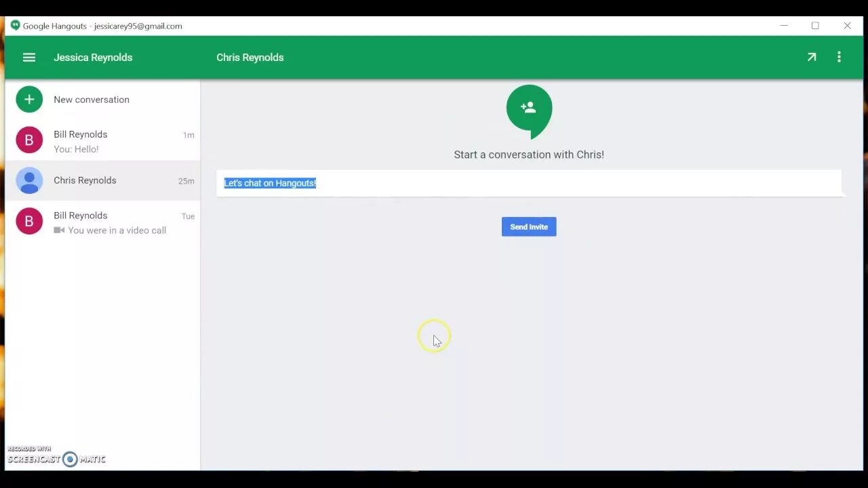The height and width of the screenshot is (488, 868).
Task: Click Chris Reynolds title in header
Action: pyautogui.click(x=250, y=58)
